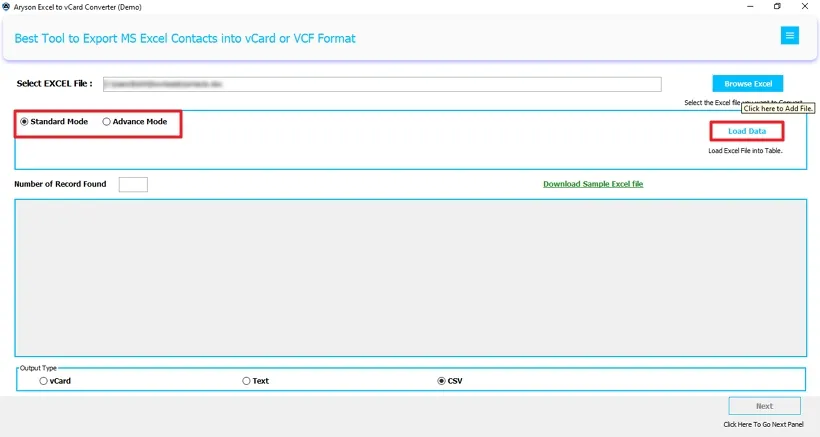The image size is (820, 437).
Task: Click the 'Best Tool to Export MS Excel Contacts' heading
Action: coord(185,39)
